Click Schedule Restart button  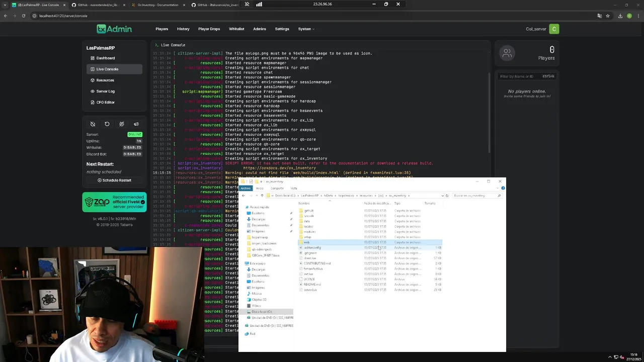(x=115, y=180)
